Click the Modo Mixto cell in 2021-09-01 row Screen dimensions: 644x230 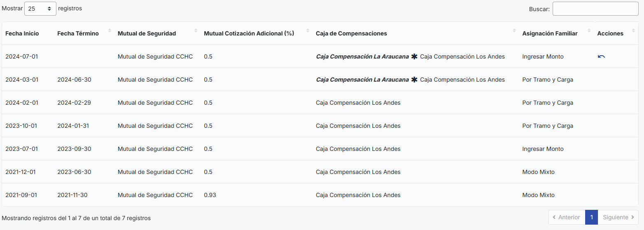pos(538,195)
